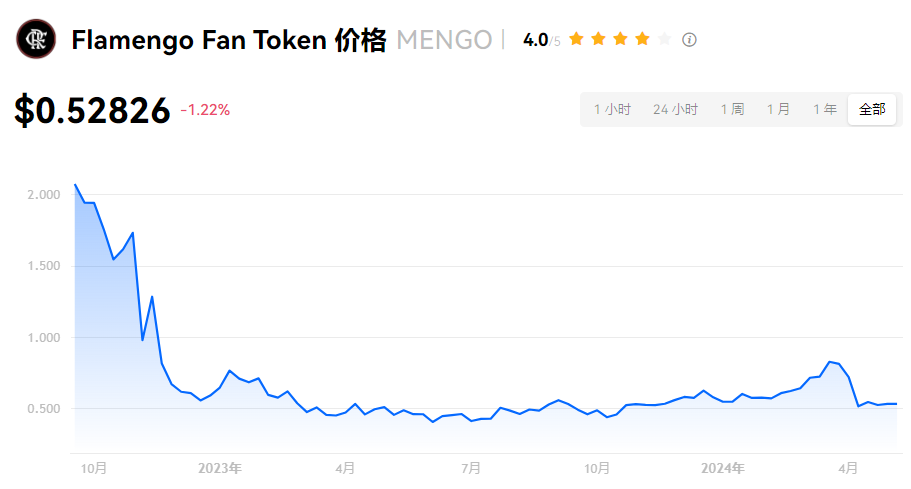Screen dimensions: 911x489
Task: Switch to the 1月 chart view
Action: click(778, 109)
